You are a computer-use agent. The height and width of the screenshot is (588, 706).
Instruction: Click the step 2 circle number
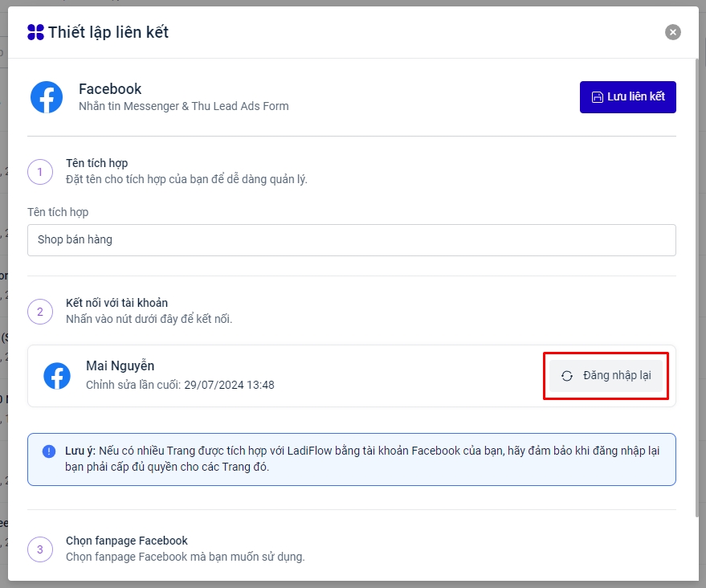40,312
